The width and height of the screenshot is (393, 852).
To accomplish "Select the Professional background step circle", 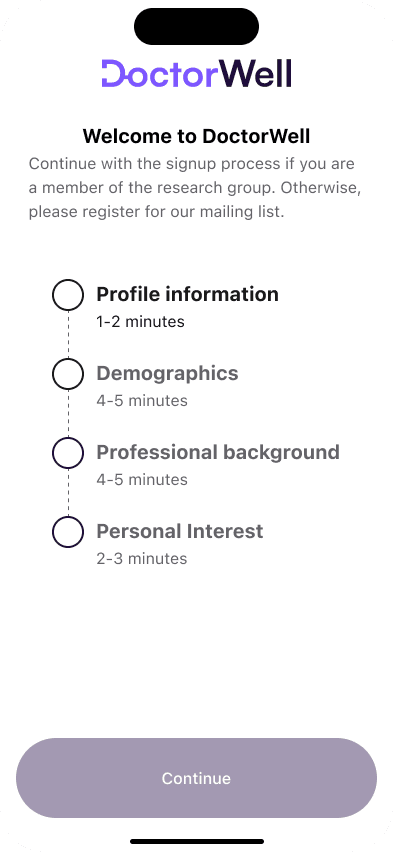I will pyautogui.click(x=68, y=453).
